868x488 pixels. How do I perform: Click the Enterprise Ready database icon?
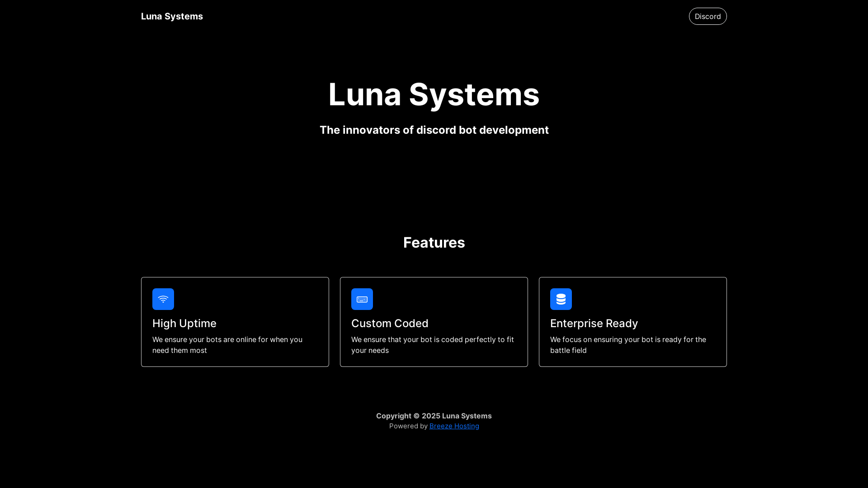tap(561, 299)
